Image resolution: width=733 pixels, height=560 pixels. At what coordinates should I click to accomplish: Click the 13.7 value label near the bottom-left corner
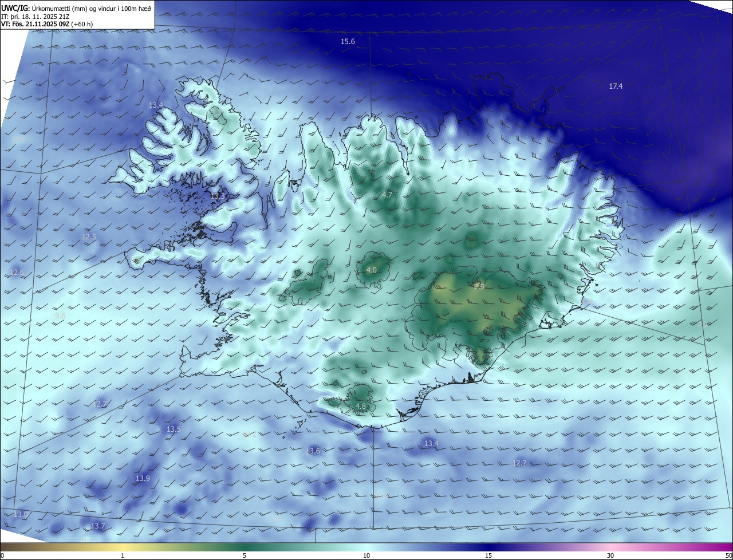98,526
